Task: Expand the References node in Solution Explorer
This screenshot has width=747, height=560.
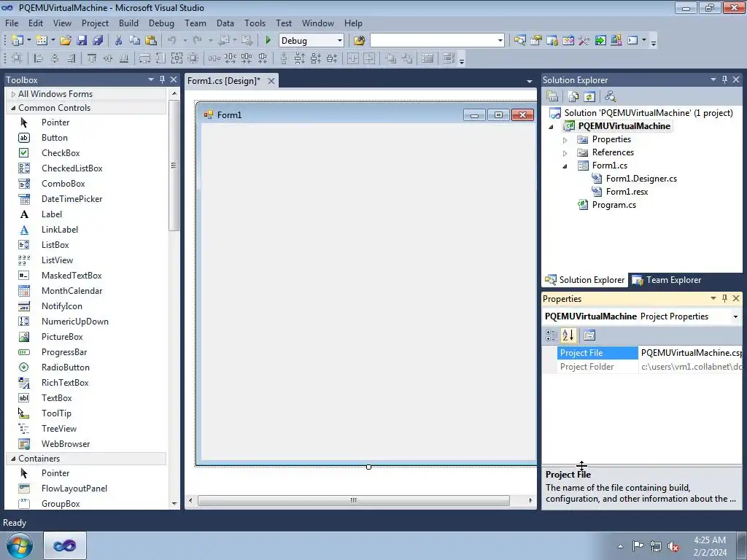Action: tap(565, 153)
